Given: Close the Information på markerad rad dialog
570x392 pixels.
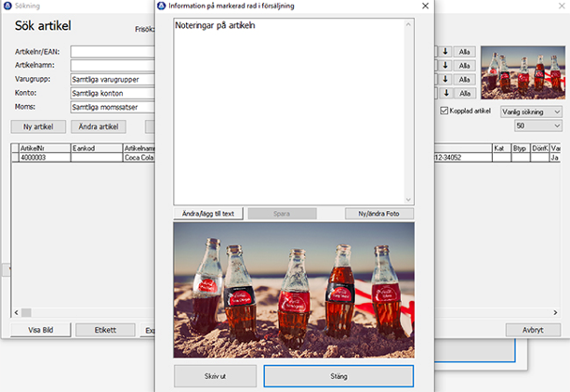Looking at the screenshot, I should [x=425, y=6].
